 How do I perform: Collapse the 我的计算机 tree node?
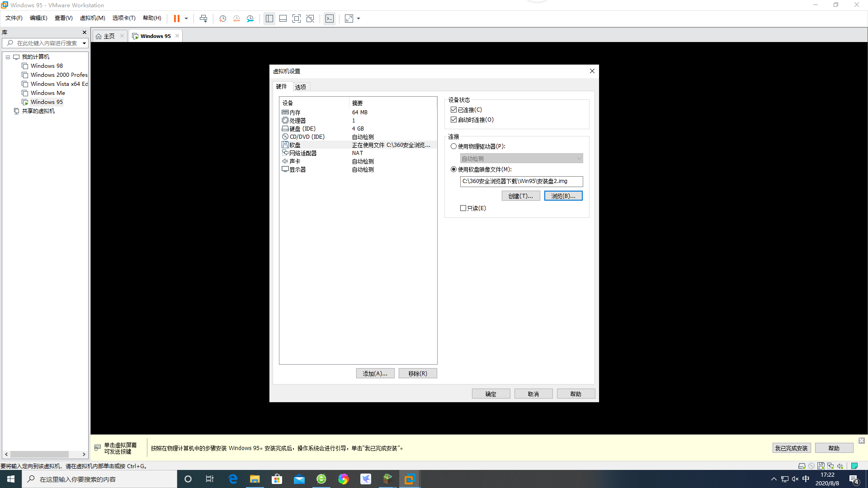[8, 56]
